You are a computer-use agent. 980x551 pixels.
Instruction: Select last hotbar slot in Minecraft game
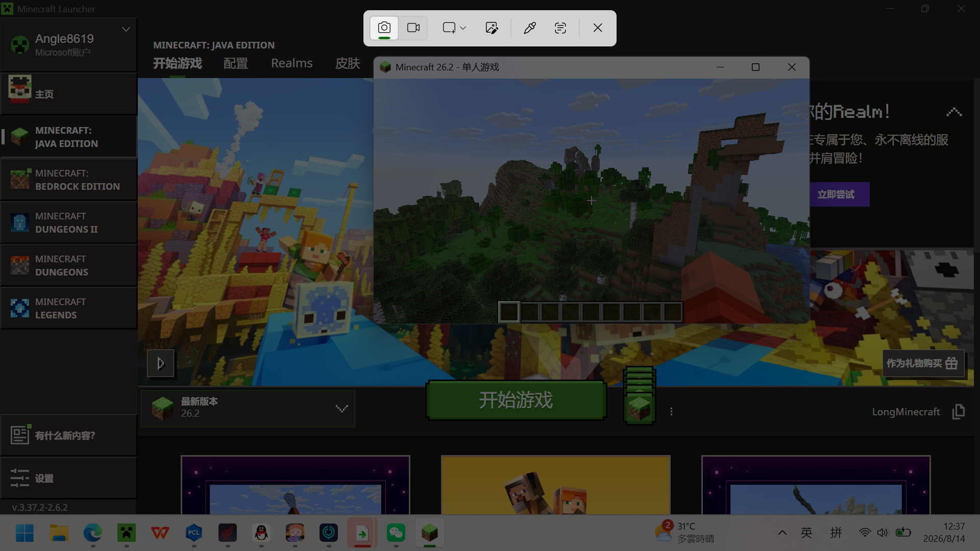(673, 312)
